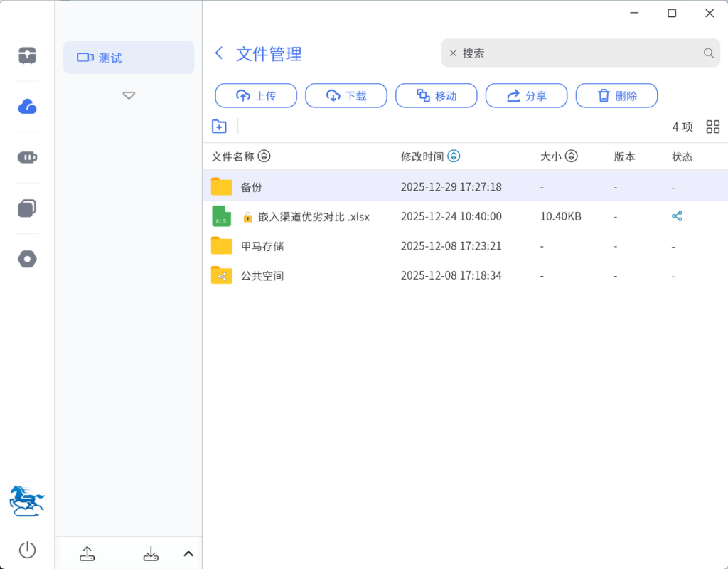Screen dimensions: 728x569
Task: Click the power button icon
Action: [27, 550]
